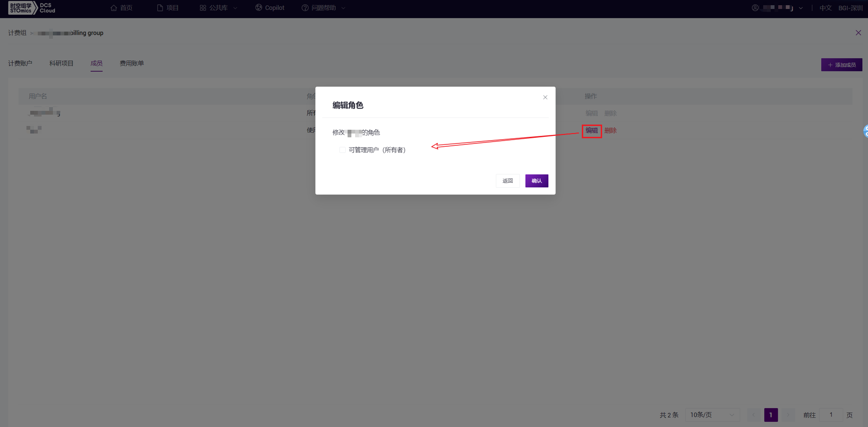Expand the 问题帮助 help menu
This screenshot has width=868, height=427.
[x=323, y=8]
